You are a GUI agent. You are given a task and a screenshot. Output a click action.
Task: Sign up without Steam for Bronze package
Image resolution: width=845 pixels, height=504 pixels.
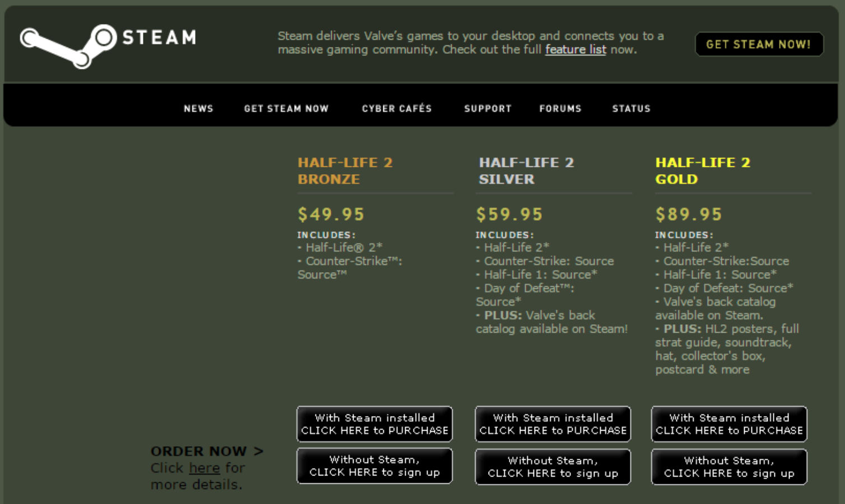point(374,466)
